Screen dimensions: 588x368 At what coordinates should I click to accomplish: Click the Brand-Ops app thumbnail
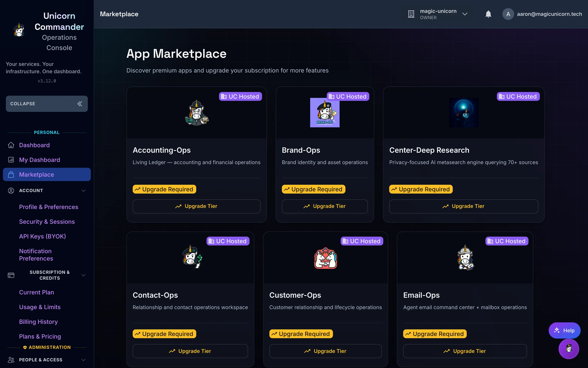pyautogui.click(x=325, y=113)
